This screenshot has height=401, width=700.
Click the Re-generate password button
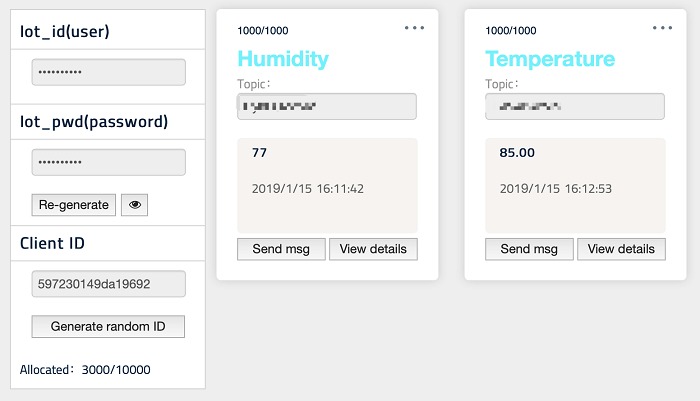74,205
